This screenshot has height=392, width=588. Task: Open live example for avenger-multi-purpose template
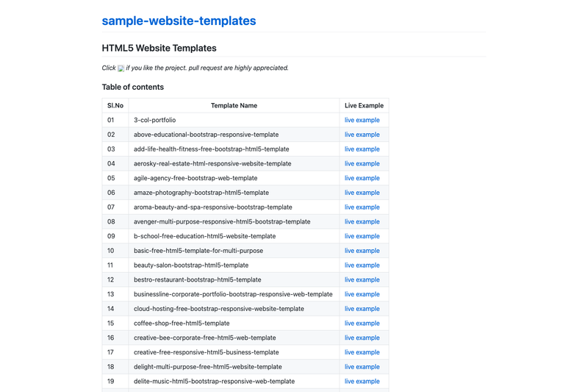click(x=362, y=221)
